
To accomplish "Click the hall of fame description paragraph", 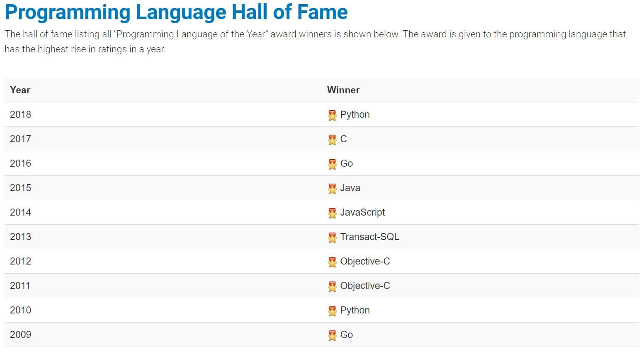I will tap(315, 41).
